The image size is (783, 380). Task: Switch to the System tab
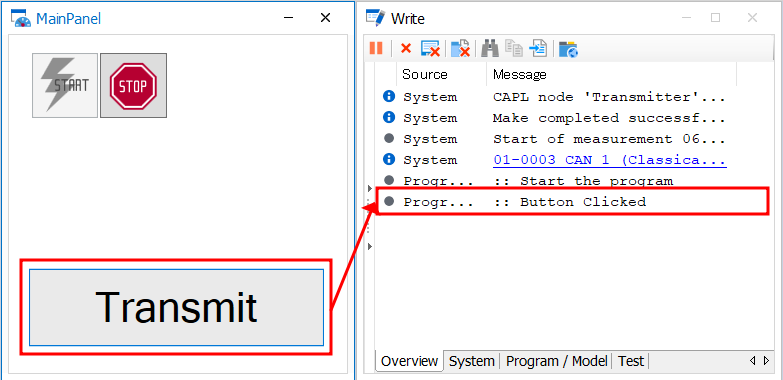471,361
